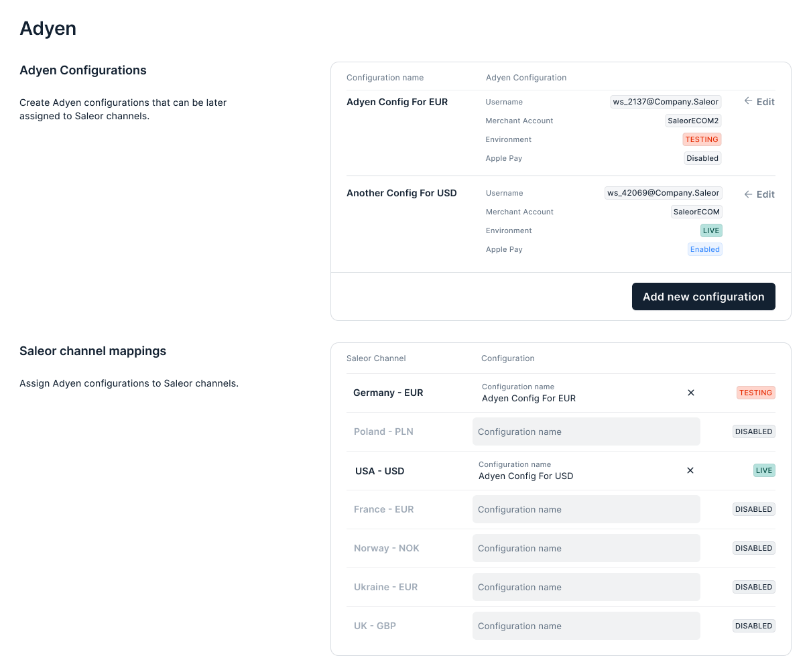Select the ws_2137@Company.Saleor username field
The image size is (811, 672).
[666, 102]
